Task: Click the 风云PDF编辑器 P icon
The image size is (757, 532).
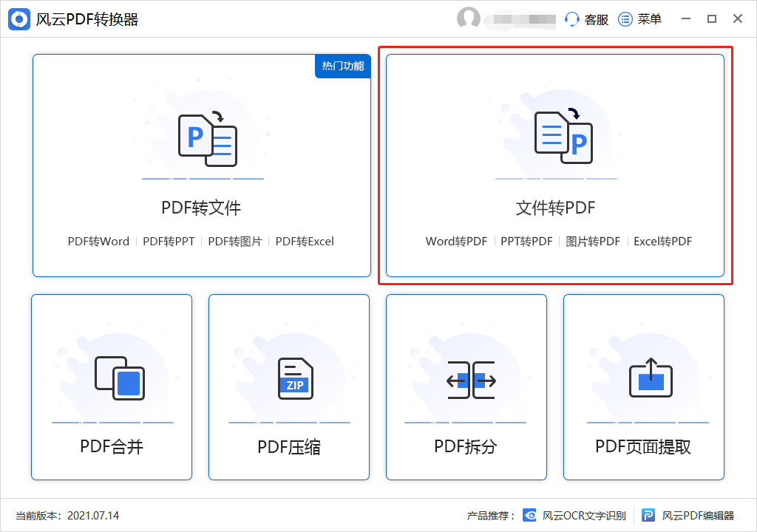Action: (648, 516)
